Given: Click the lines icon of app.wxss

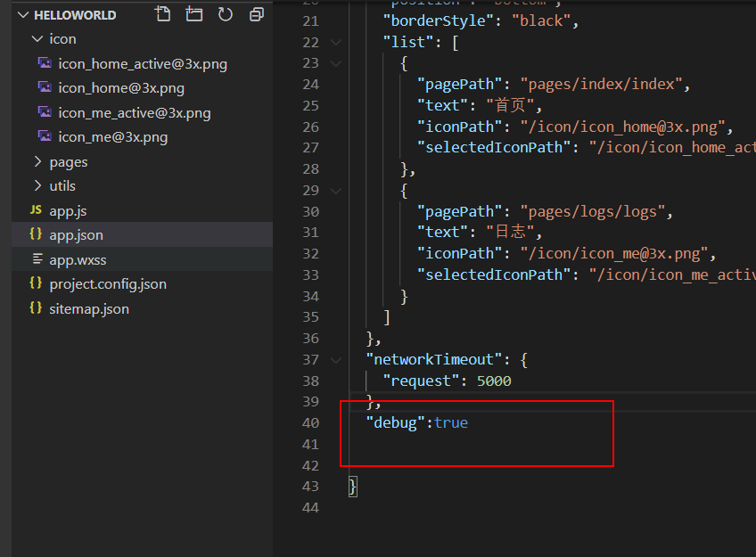Looking at the screenshot, I should tap(37, 258).
